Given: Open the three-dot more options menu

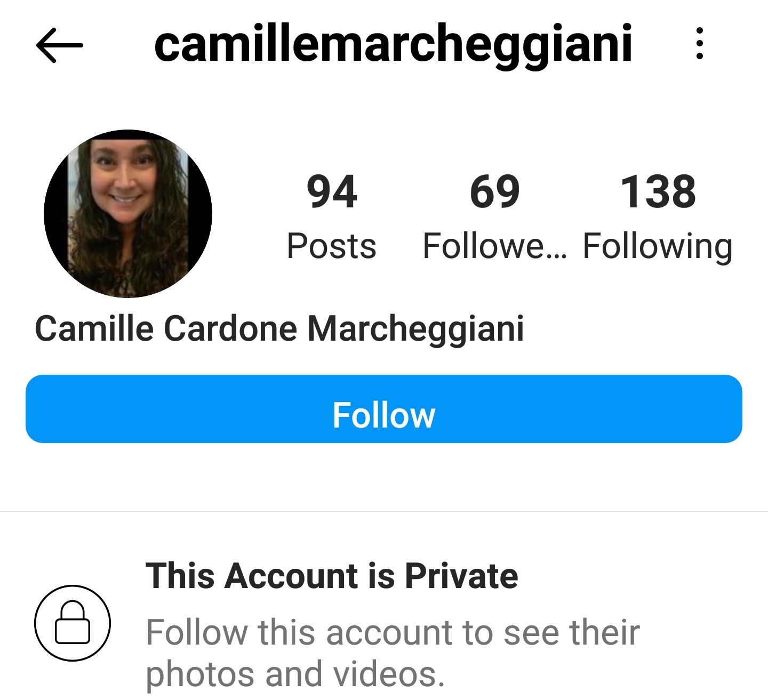Looking at the screenshot, I should pos(700,44).
